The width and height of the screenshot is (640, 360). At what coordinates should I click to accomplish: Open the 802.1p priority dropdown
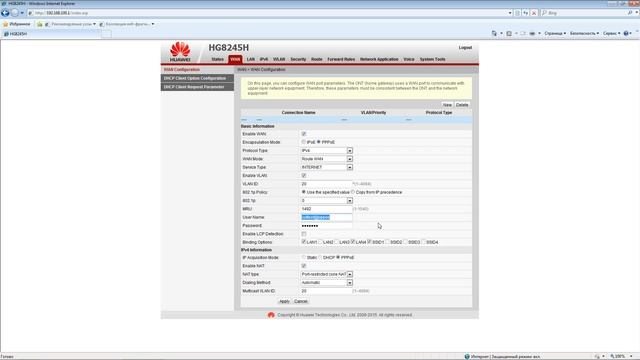tap(327, 201)
